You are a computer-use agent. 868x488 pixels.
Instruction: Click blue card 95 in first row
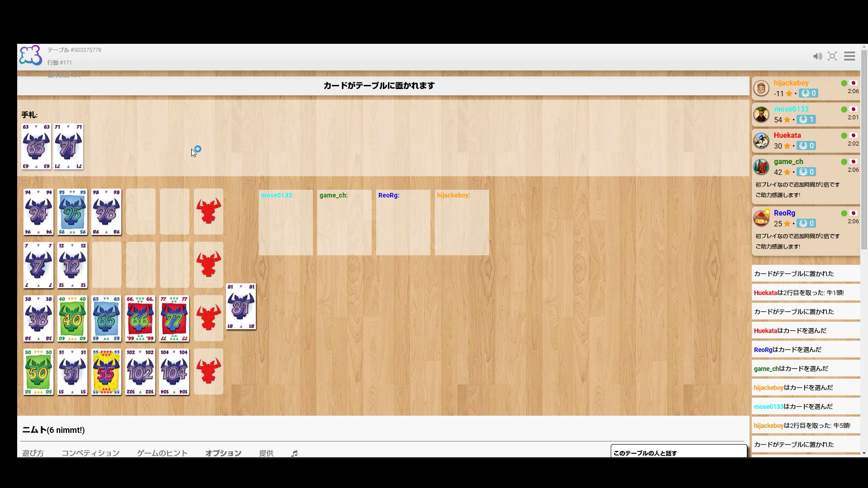[x=72, y=212]
